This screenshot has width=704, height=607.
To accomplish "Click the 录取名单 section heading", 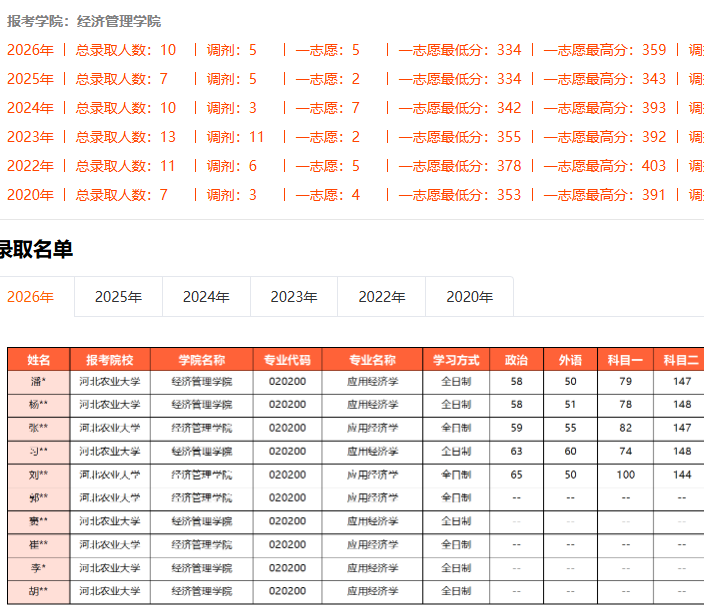I will [36, 249].
